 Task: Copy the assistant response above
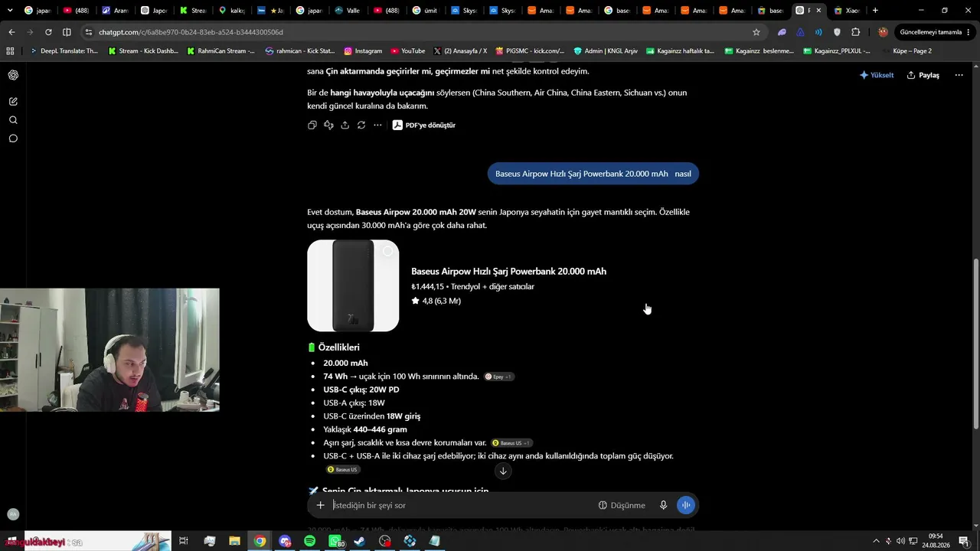click(312, 125)
